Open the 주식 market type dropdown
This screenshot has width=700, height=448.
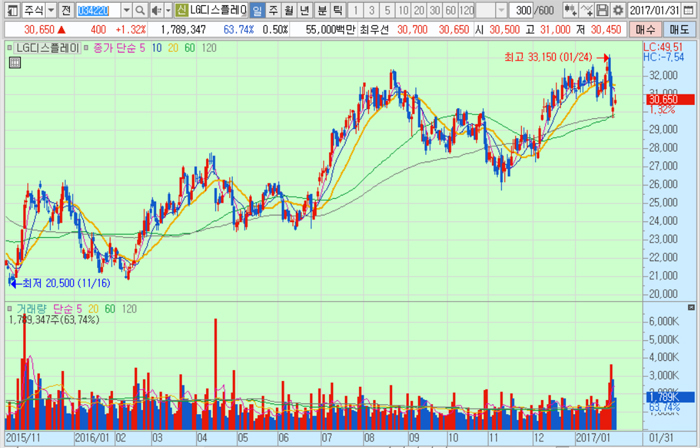coord(49,10)
